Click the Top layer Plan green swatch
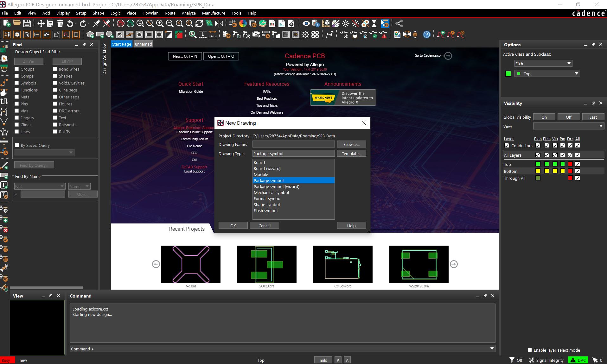Screen dimensions: 607x364 [x=538, y=164]
